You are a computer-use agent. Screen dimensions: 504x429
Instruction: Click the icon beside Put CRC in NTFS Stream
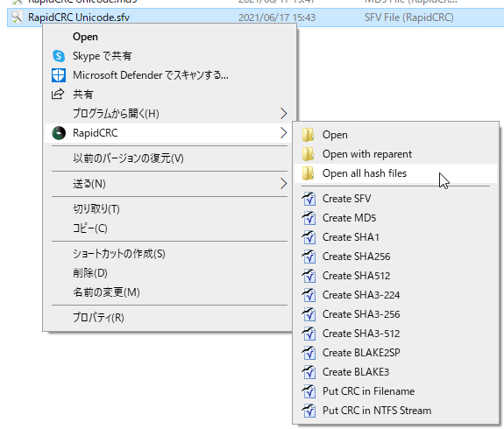point(309,411)
